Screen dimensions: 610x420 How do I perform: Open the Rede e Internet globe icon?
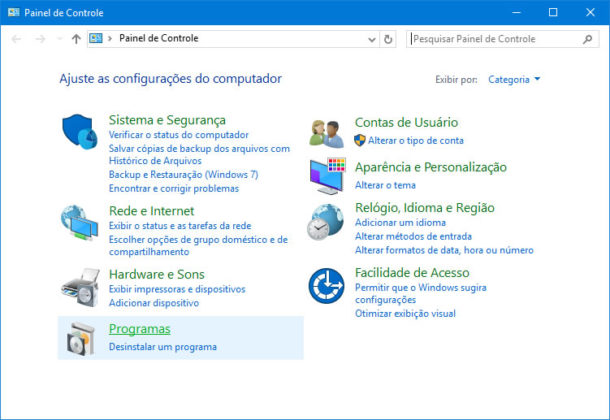tap(79, 222)
